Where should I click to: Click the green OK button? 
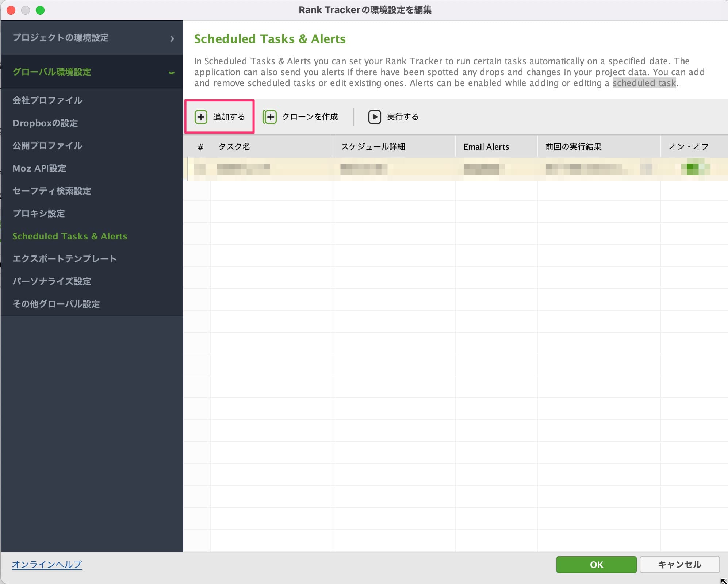[x=596, y=565]
